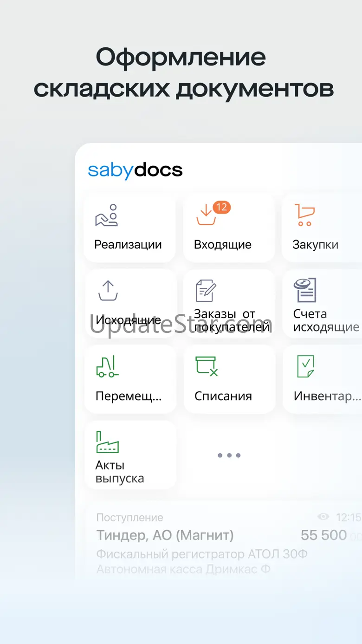The height and width of the screenshot is (644, 362).
Task: Open the Счета исходящие coins icon
Action: coord(305,290)
